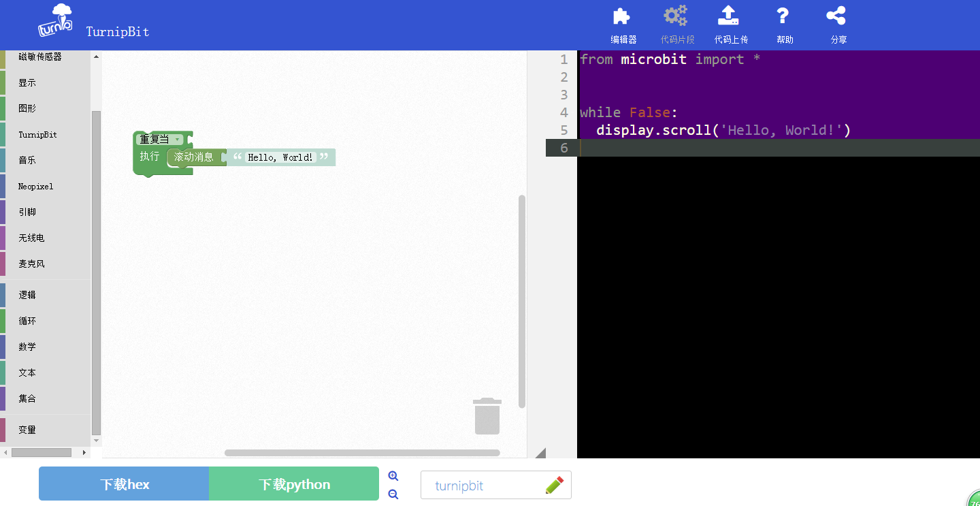Click the toolbox horizontal scroll left arrow
980x506 pixels.
tap(5, 452)
